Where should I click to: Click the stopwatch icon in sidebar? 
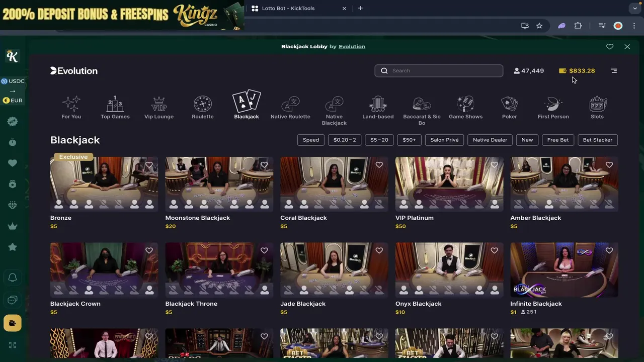point(13,142)
